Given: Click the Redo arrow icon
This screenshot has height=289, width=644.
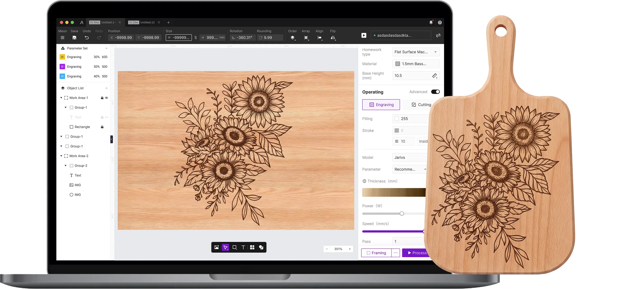Looking at the screenshot, I should [99, 38].
